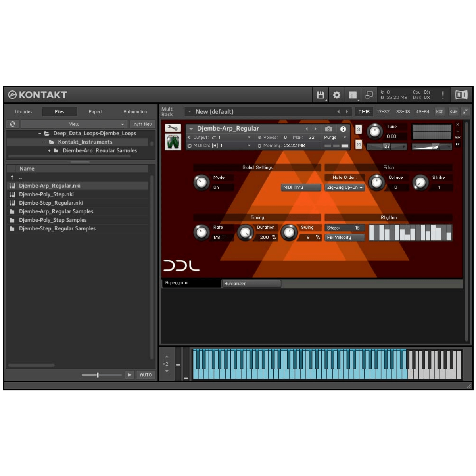Screen dimensions: 476x476
Task: Open instrument edit mode wrench icon
Action: pos(173,128)
